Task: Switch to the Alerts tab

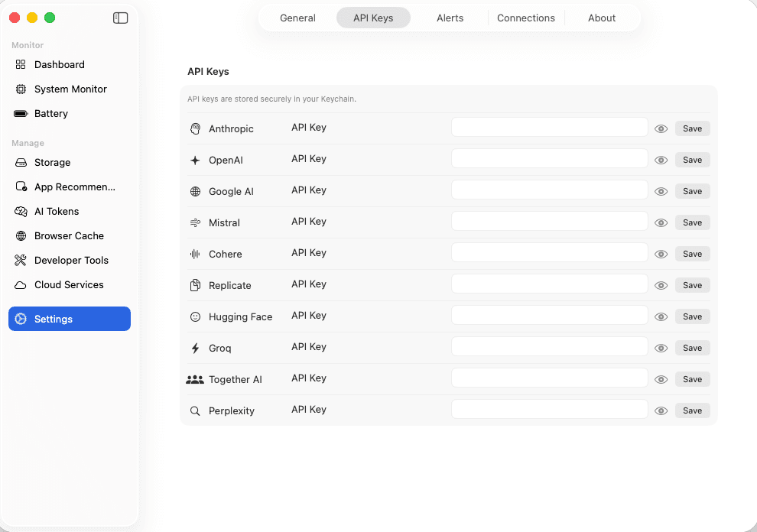Action: pyautogui.click(x=450, y=18)
